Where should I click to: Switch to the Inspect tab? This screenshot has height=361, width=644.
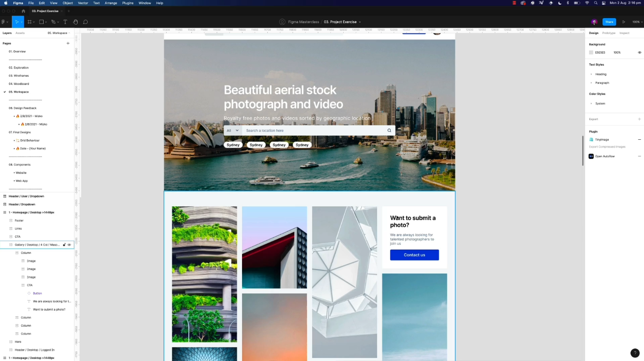click(624, 33)
